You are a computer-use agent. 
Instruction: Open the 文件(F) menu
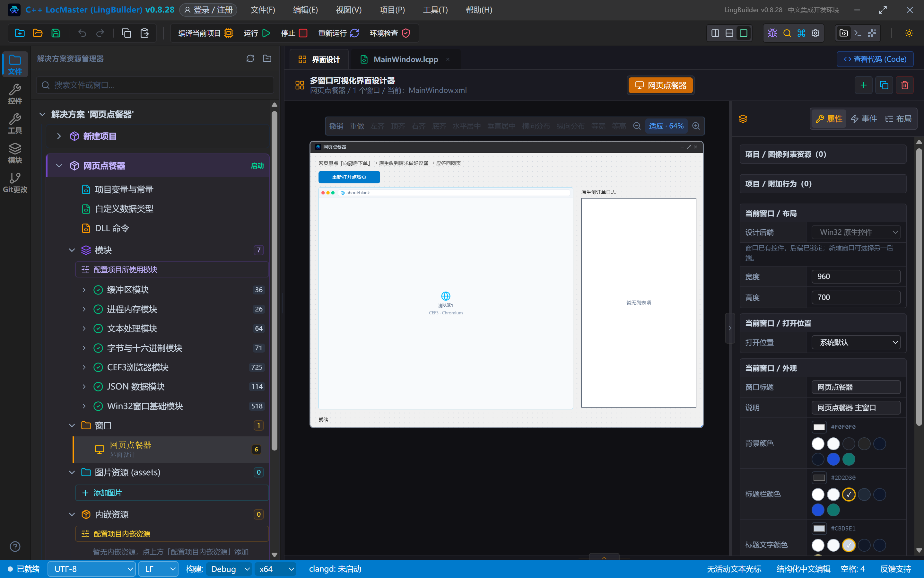pyautogui.click(x=263, y=10)
